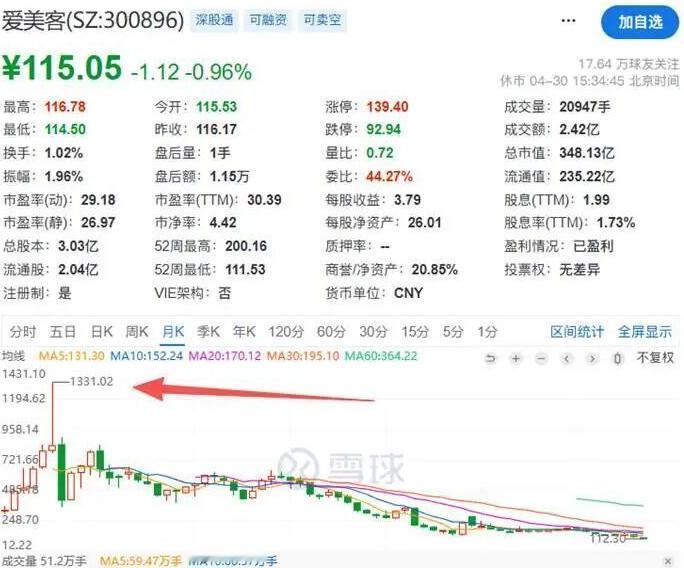Click the MA20:170.12 indicator
Viewport: 684px width, 568px height.
[x=225, y=356]
